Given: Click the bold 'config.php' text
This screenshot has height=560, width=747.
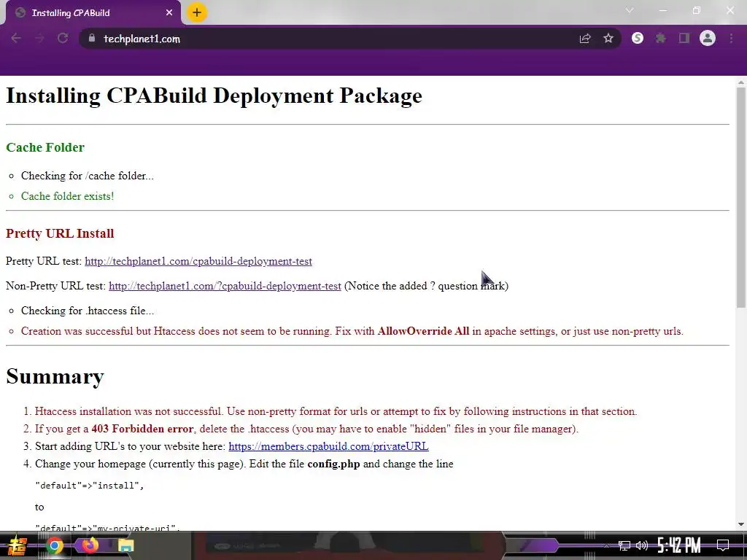Looking at the screenshot, I should pyautogui.click(x=333, y=464).
